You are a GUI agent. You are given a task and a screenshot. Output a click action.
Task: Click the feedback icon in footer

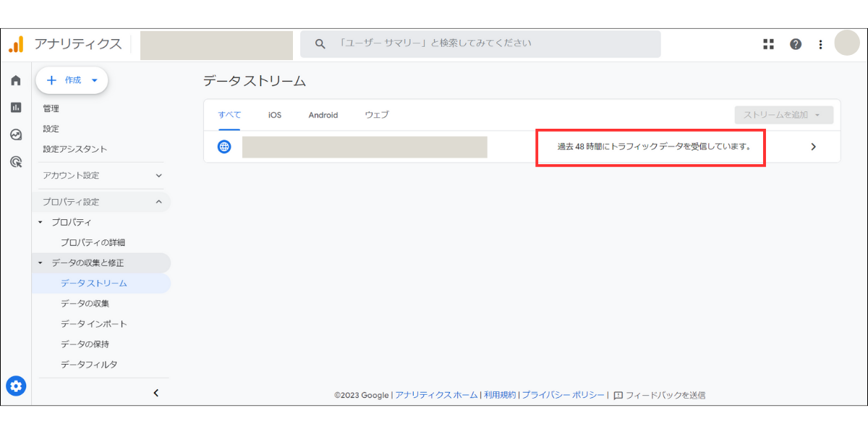pyautogui.click(x=618, y=396)
